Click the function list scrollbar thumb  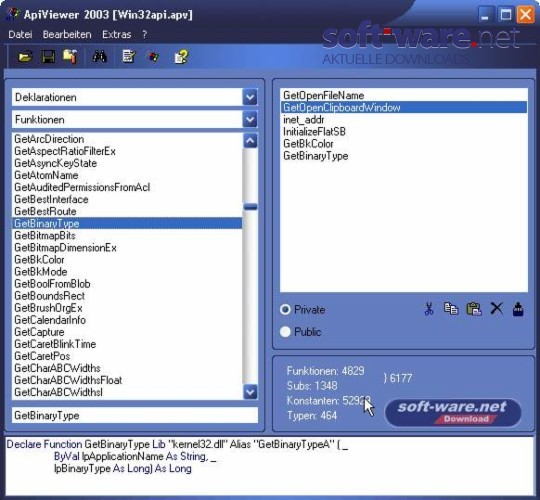coord(250,207)
